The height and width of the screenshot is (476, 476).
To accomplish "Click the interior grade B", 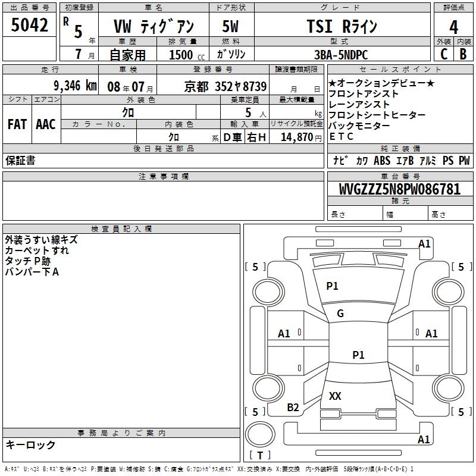I will (x=463, y=54).
